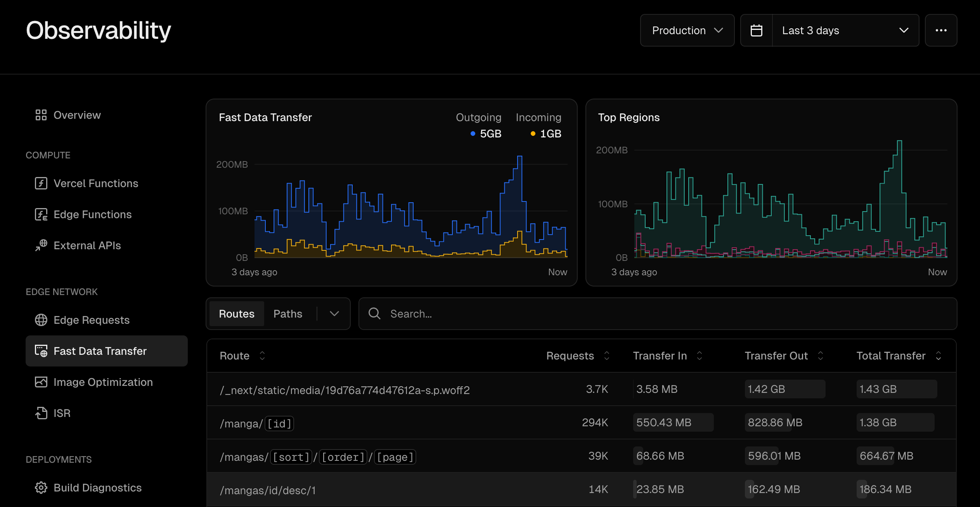
Task: Click the Observability page title
Action: [99, 31]
